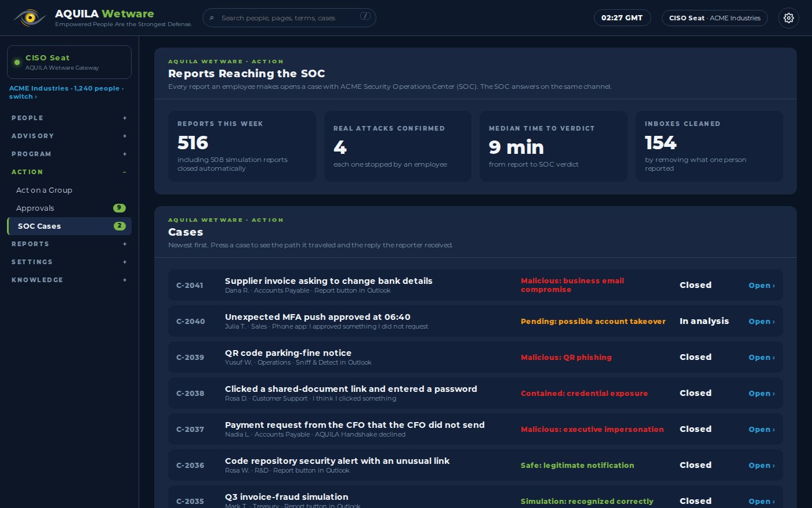Viewport: 812px width, 508px height.
Task: Click the Median Time to Verdict card
Action: click(x=553, y=146)
